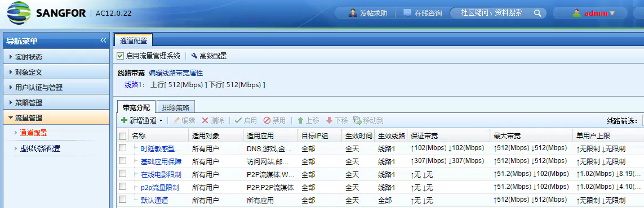
Task: Focus the 社区疑问、资料搜索 search field
Action: click(x=492, y=13)
